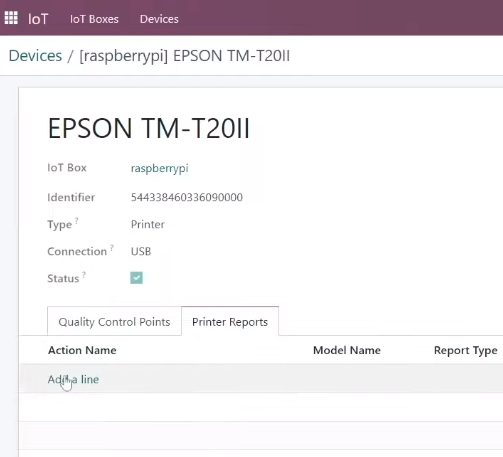Open the Devices menu

tap(159, 19)
